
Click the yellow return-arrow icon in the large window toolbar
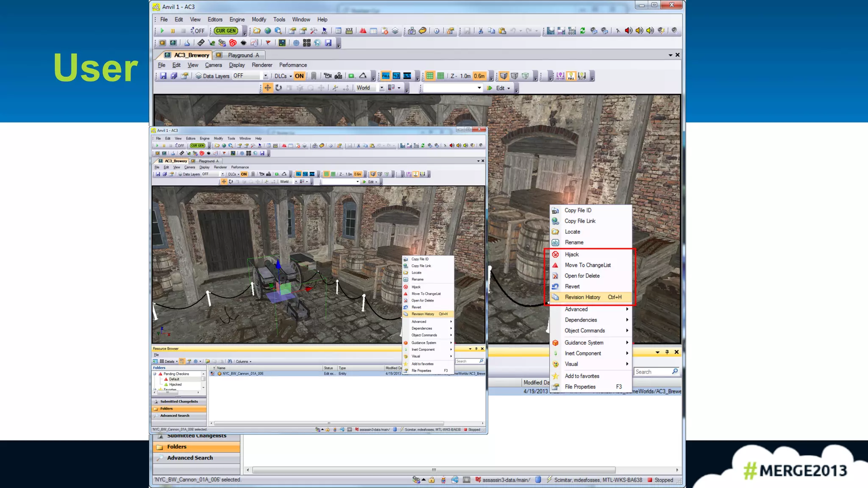pyautogui.click(x=423, y=30)
